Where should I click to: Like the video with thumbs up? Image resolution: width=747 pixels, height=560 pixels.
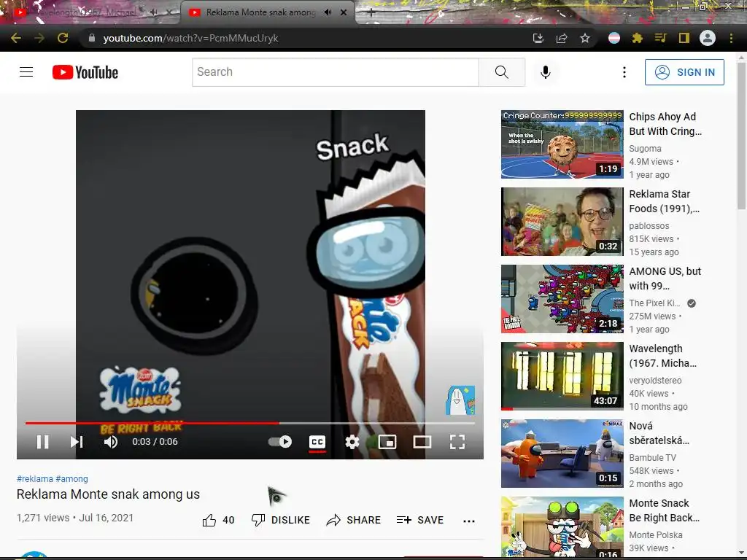pos(218,520)
